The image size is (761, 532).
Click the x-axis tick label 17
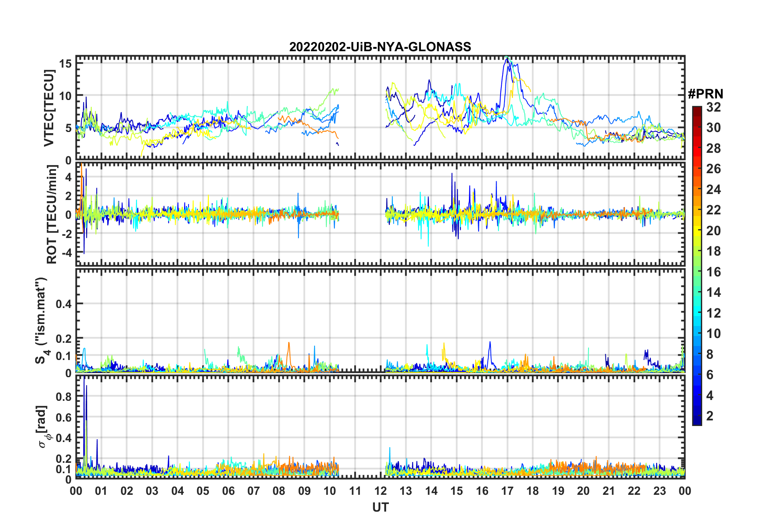[x=507, y=491]
